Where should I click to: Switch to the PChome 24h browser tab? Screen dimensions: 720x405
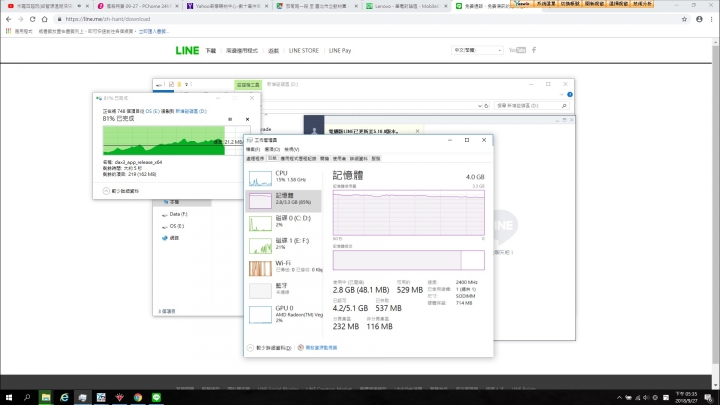137,6
